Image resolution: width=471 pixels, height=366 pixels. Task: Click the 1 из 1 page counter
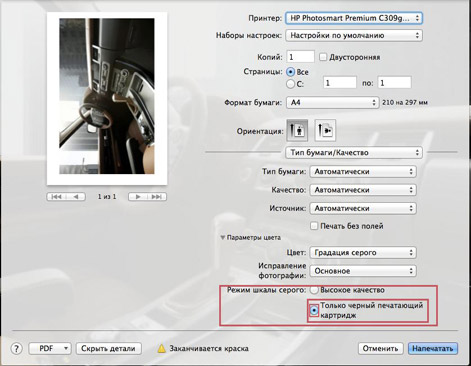(107, 197)
